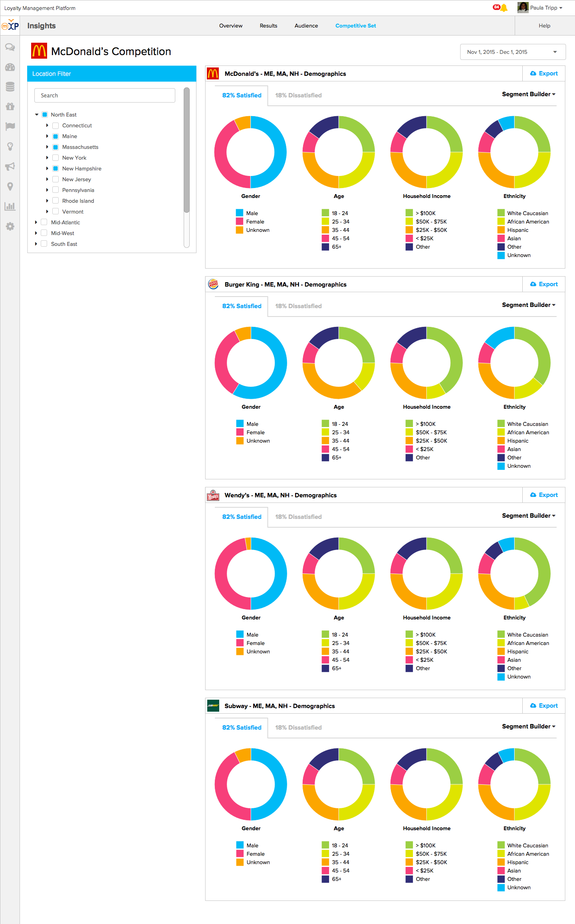
Task: Click the location filter scrollbar thumb
Action: pos(186,150)
